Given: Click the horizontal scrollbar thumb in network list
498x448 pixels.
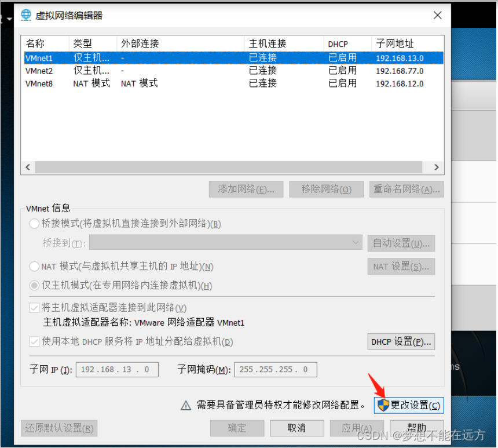Looking at the screenshot, I should [229, 167].
